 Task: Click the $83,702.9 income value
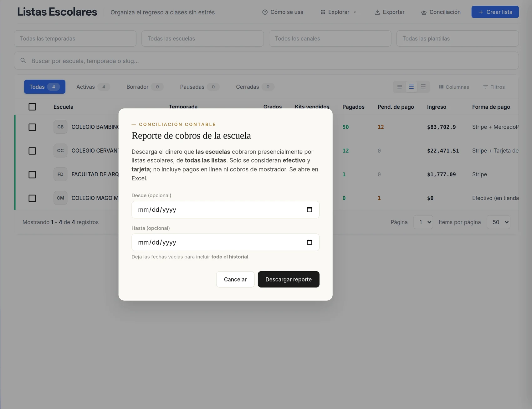click(x=441, y=127)
